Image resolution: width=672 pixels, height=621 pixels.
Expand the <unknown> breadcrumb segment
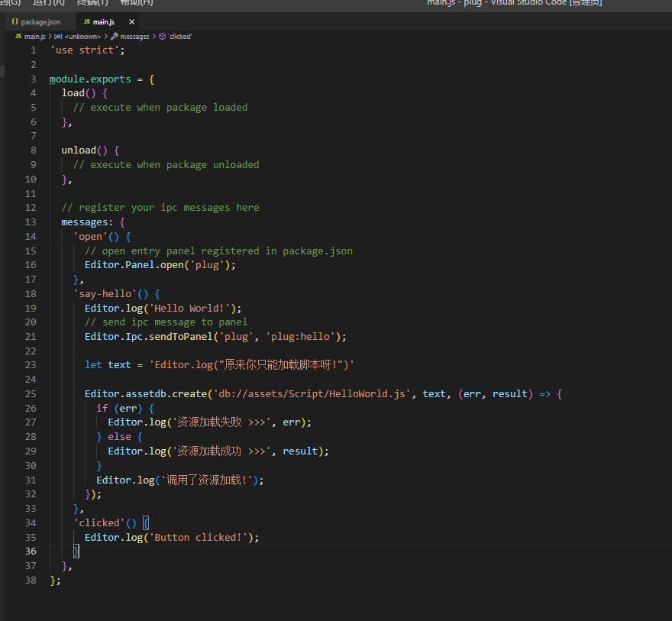[82, 36]
